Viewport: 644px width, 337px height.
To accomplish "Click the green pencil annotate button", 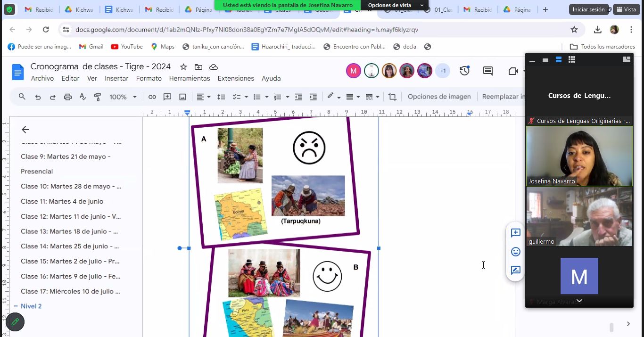I will [x=15, y=322].
